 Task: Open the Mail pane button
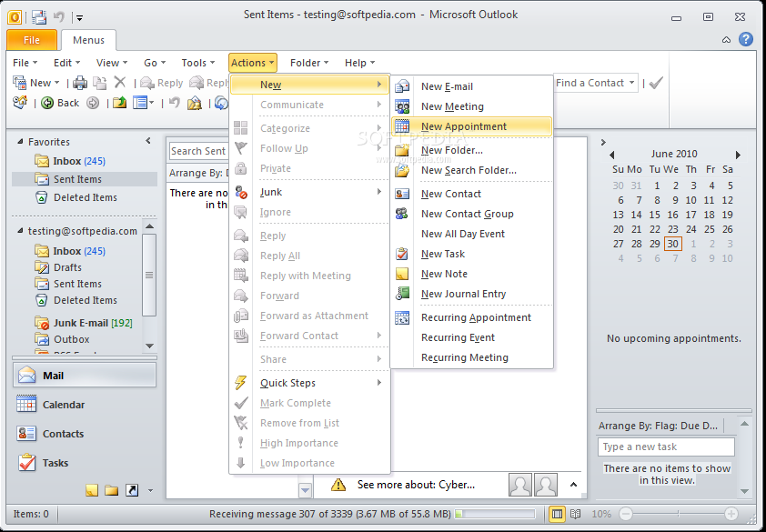pos(84,376)
